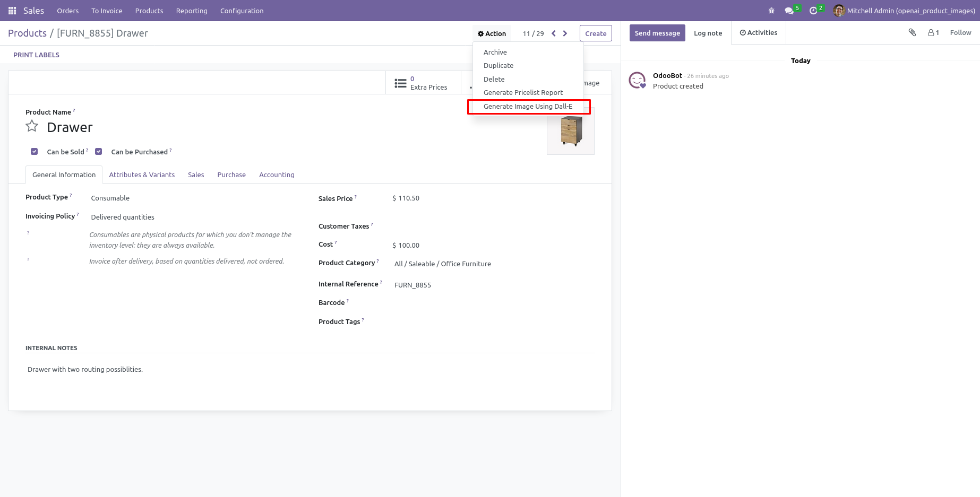Switch to the Purchase tab
This screenshot has height=497, width=980.
click(231, 175)
